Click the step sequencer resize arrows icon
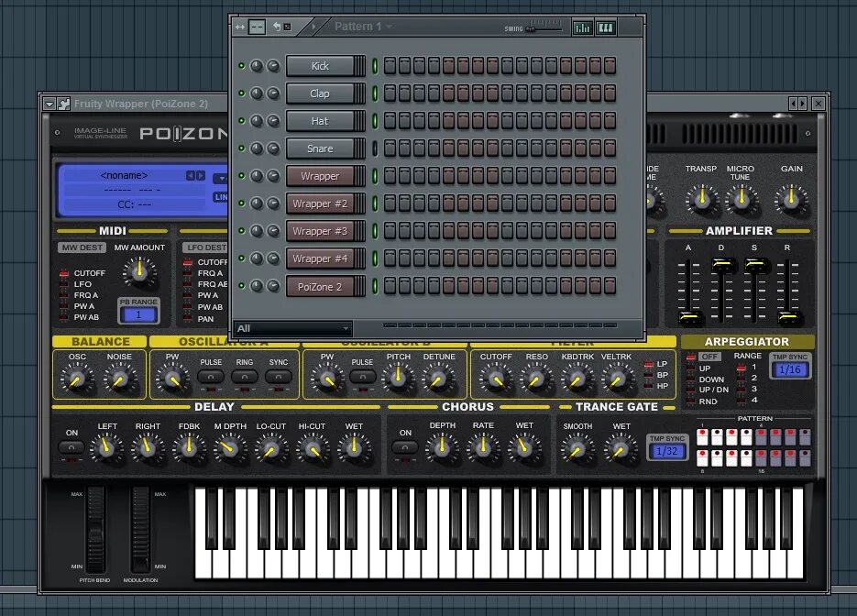This screenshot has height=616, width=857. 240,27
